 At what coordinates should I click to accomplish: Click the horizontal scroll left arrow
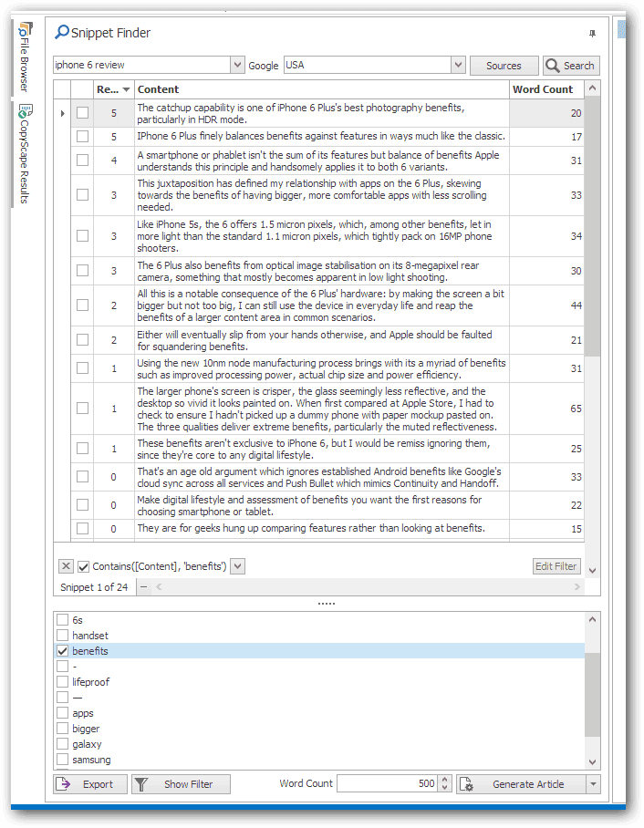[x=159, y=586]
